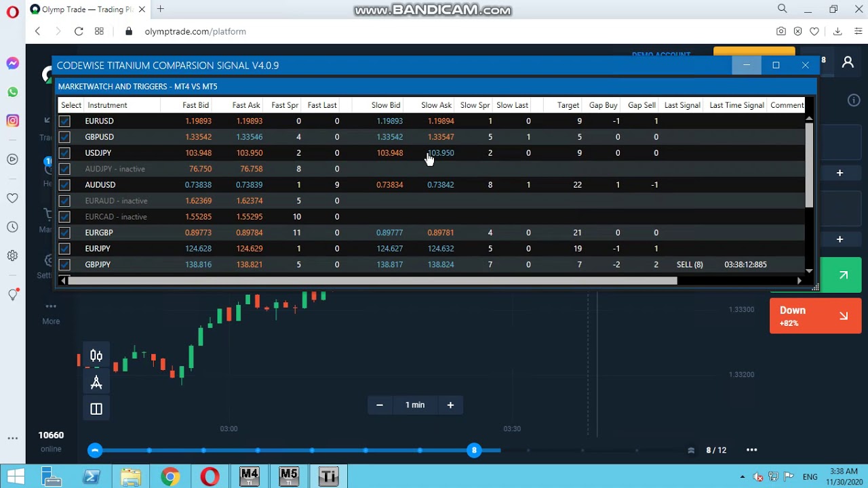Click the search icon in the tab bar

[x=783, y=9]
